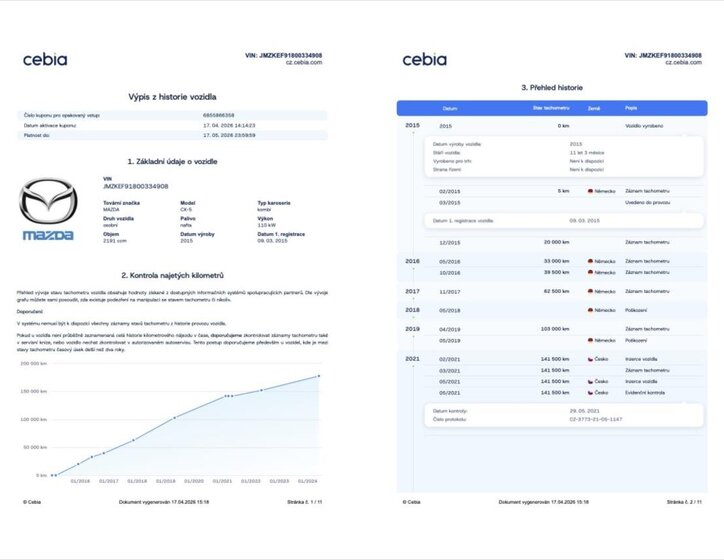This screenshot has width=724, height=560.
Task: Click the '2. Kontrola najetých kilometrů' heading
Action: pos(173,274)
